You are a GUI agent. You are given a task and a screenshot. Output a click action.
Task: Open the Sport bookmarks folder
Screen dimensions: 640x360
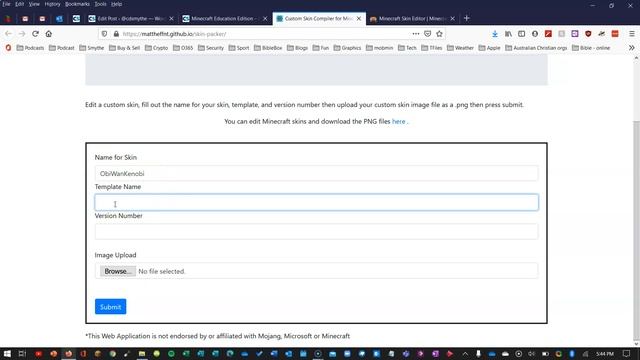pyautogui.click(x=239, y=48)
